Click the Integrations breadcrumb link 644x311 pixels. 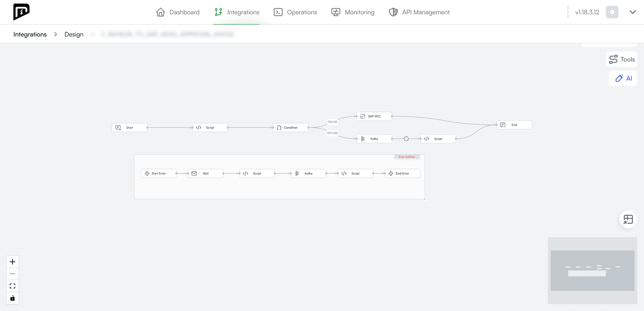[30, 34]
